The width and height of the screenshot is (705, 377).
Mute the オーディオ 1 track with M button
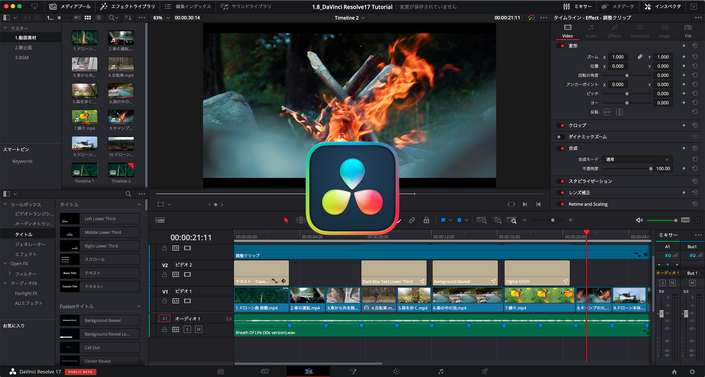point(198,329)
